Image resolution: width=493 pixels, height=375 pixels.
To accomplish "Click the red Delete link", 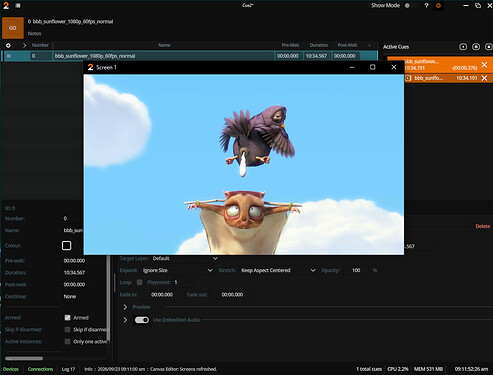I will 482,226.
